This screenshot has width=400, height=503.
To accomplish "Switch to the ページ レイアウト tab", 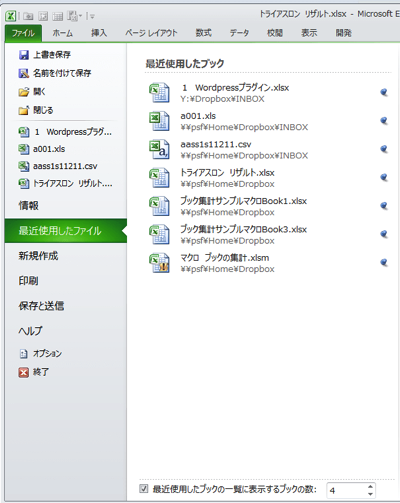I will (x=151, y=33).
